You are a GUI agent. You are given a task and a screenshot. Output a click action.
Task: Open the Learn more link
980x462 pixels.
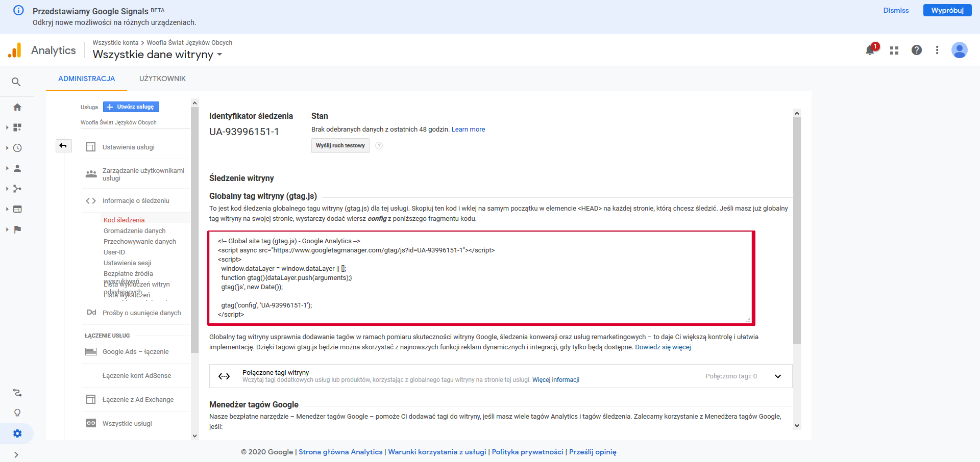click(x=468, y=130)
